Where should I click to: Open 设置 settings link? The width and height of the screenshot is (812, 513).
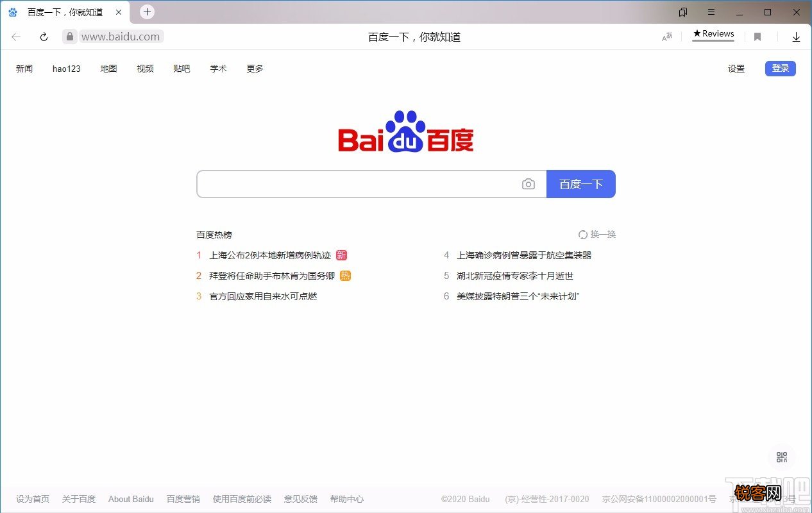[x=736, y=69]
